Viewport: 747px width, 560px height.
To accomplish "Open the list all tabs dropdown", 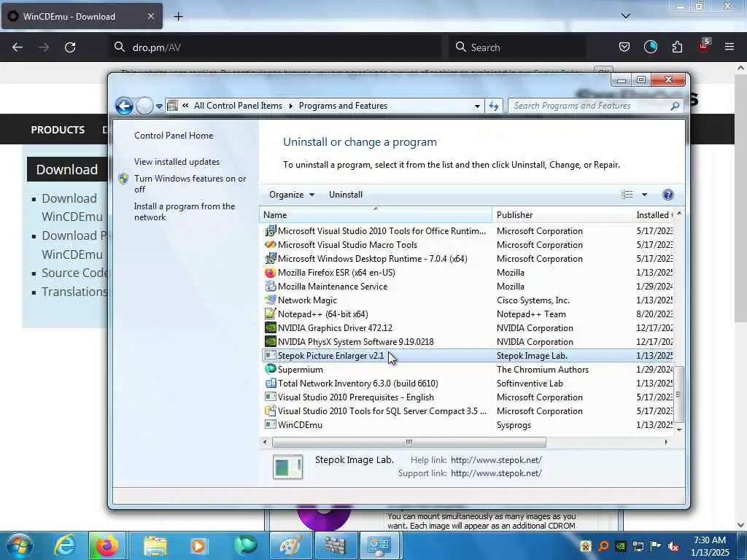I will [625, 16].
